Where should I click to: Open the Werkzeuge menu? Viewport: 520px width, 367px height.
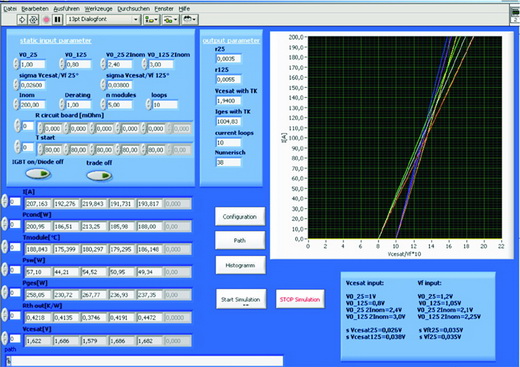tap(98, 9)
